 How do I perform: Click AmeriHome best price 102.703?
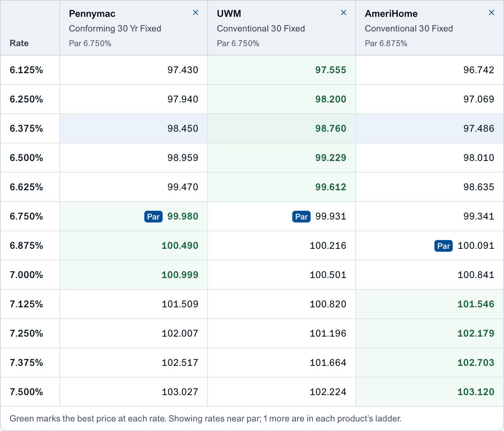click(476, 363)
